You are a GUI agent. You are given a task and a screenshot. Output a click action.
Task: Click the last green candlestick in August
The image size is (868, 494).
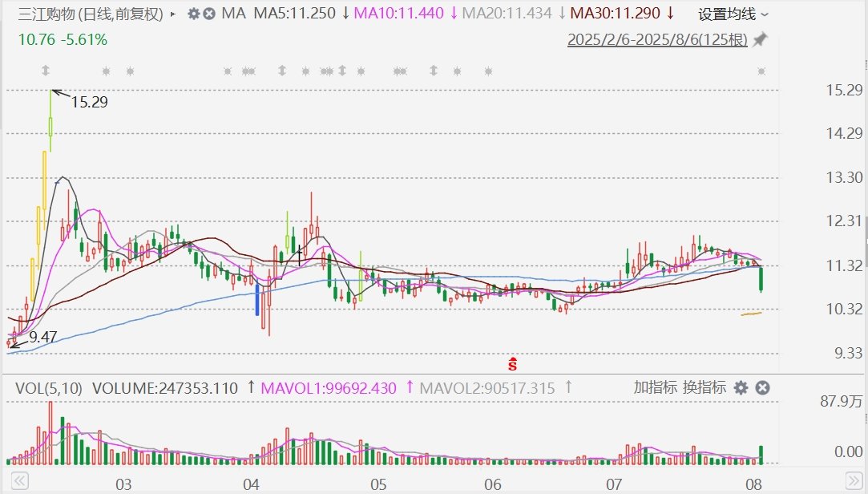(x=761, y=279)
